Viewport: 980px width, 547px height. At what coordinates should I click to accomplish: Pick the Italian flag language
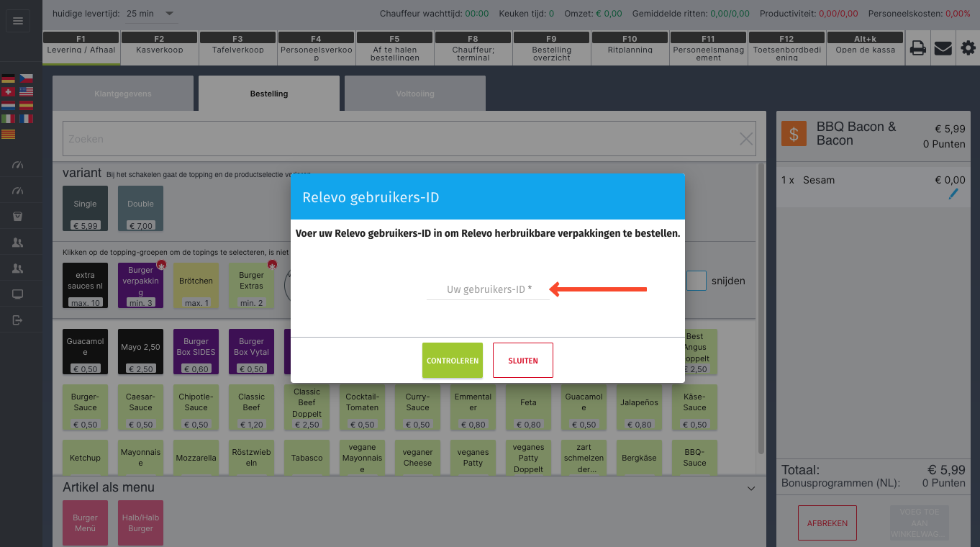(x=9, y=119)
